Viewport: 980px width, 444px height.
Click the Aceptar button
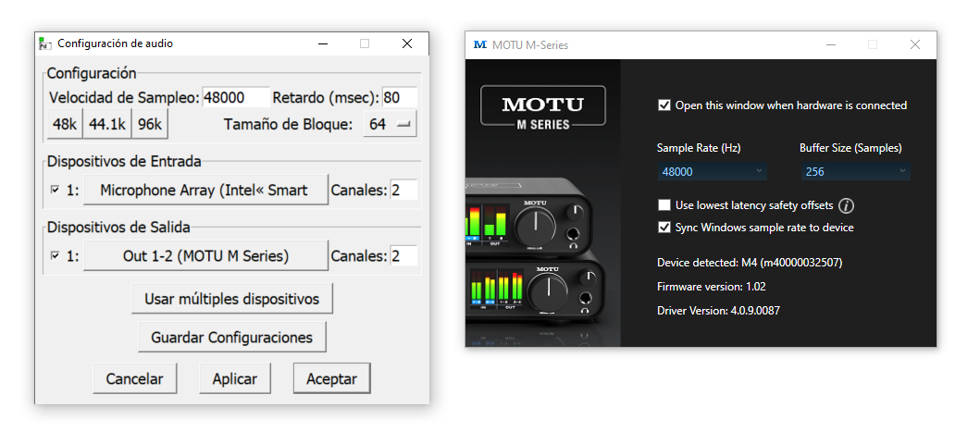(x=332, y=378)
